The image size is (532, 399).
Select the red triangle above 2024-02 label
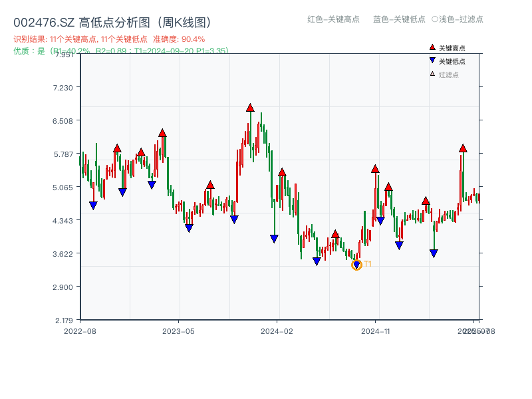pos(283,172)
